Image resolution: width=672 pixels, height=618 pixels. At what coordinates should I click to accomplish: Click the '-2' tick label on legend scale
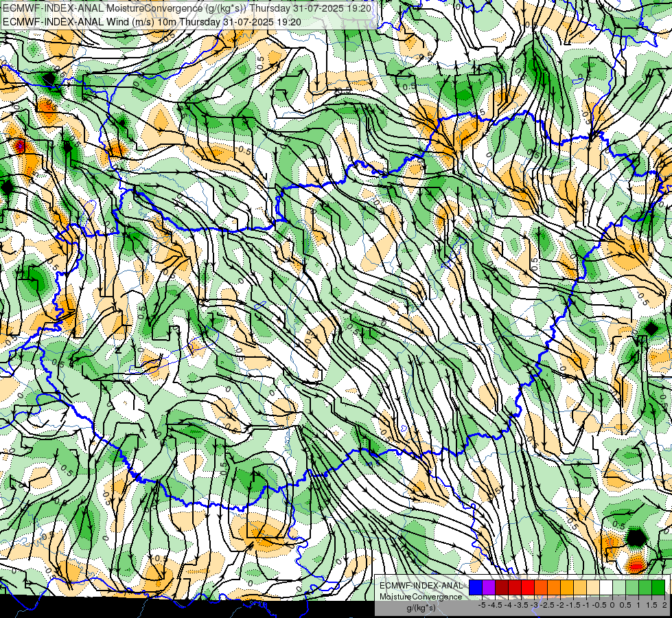tap(560, 605)
